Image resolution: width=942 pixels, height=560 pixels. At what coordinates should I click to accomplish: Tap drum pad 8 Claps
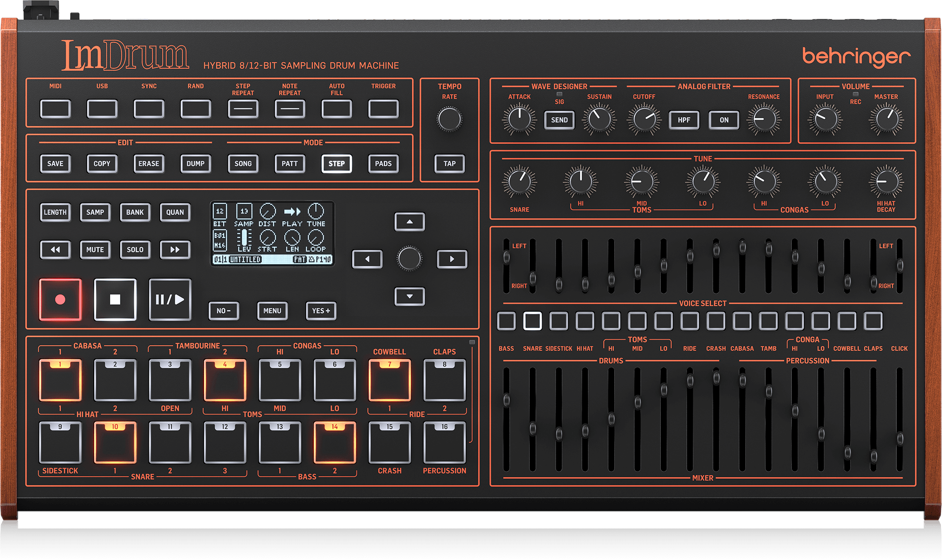pos(445,380)
